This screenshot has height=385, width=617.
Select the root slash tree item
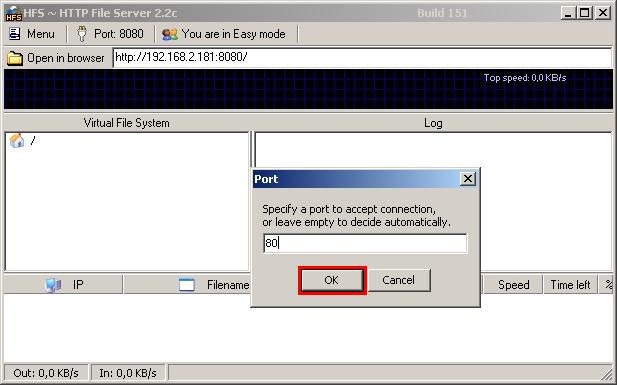pos(33,141)
